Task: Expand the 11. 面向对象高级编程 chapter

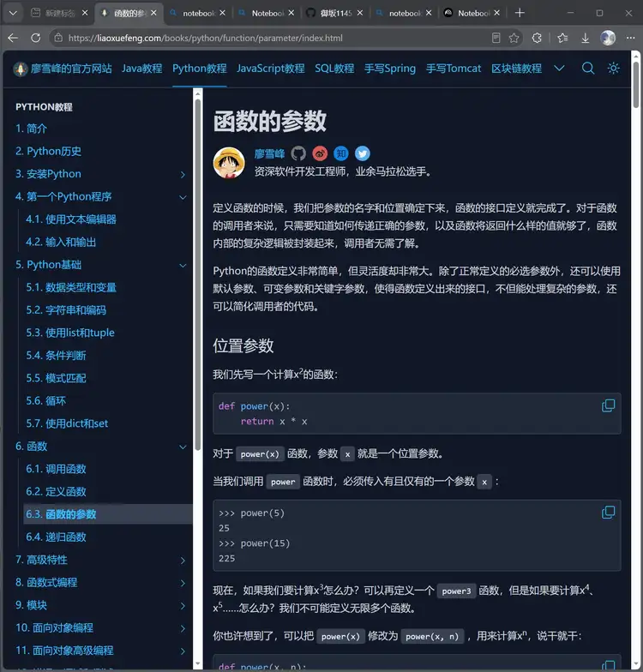Action: (183, 651)
